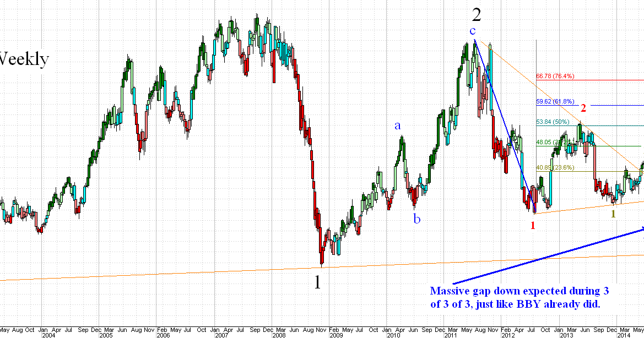The image size is (644, 338).
Task: Click the 2011 label on the date axis
Action: (x=449, y=334)
